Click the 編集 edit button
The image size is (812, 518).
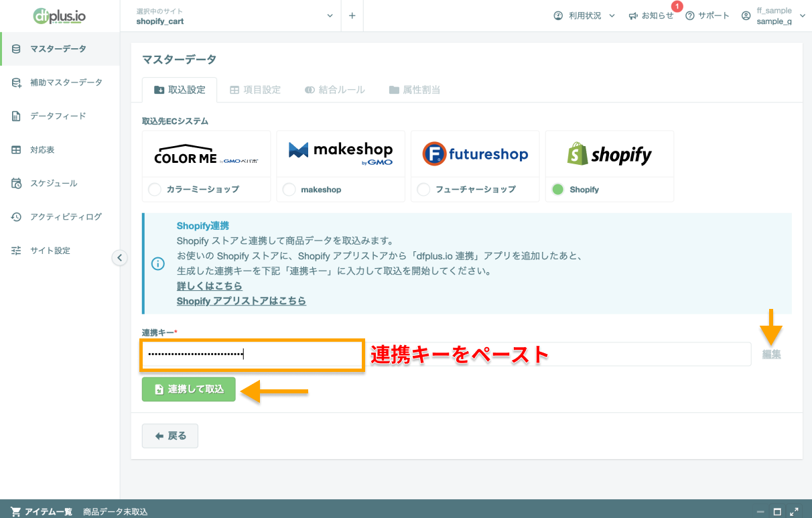772,354
